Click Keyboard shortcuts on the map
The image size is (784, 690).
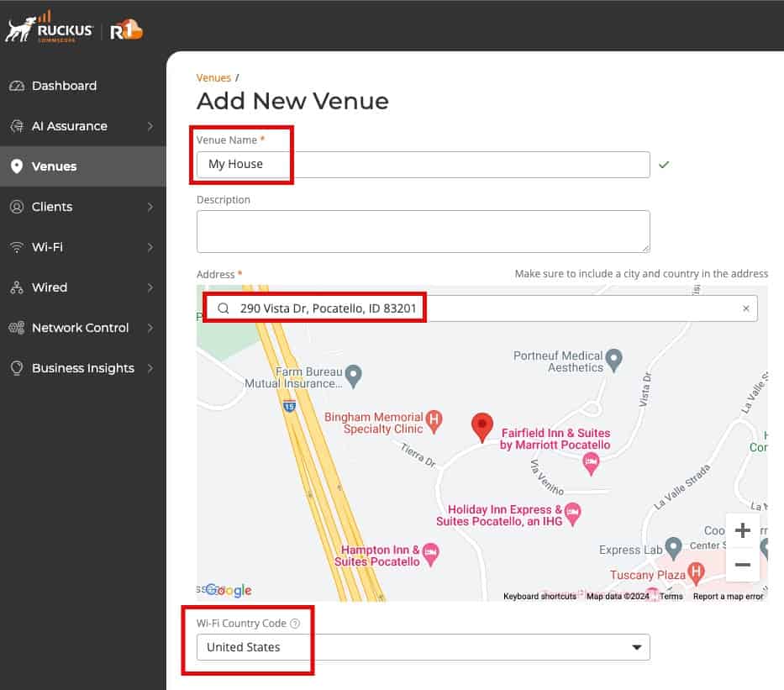pyautogui.click(x=539, y=596)
